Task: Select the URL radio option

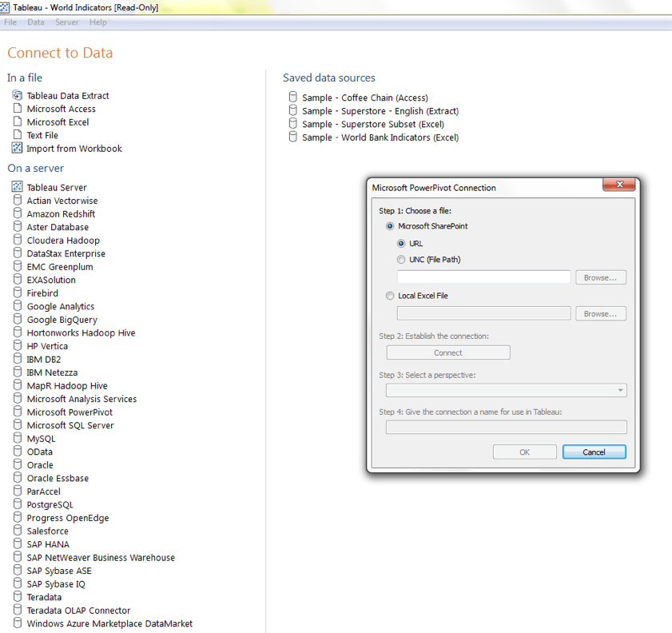Action: pos(400,244)
